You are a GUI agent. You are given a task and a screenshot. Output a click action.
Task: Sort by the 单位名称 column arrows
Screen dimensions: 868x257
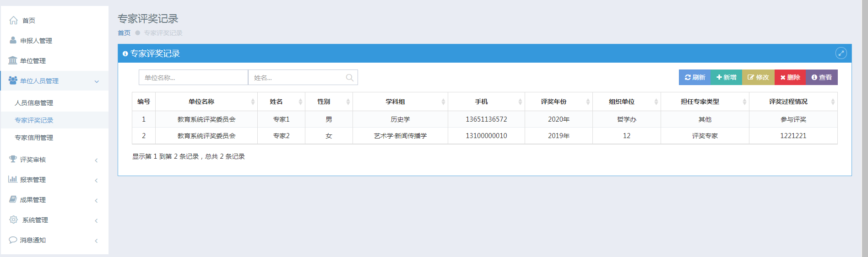[x=253, y=102]
